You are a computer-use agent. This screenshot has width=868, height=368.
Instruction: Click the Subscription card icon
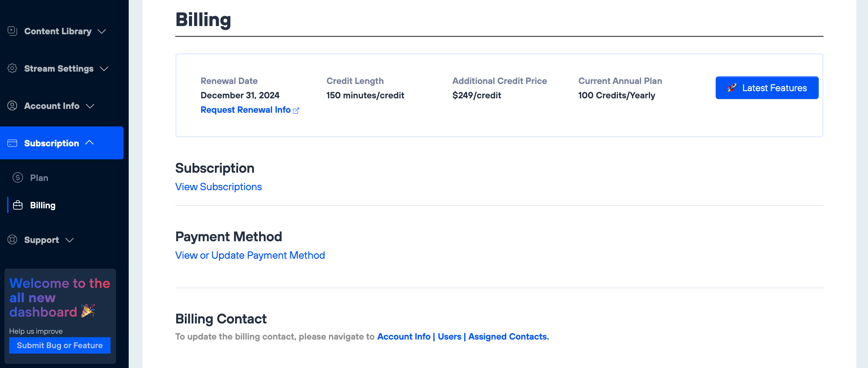(12, 143)
